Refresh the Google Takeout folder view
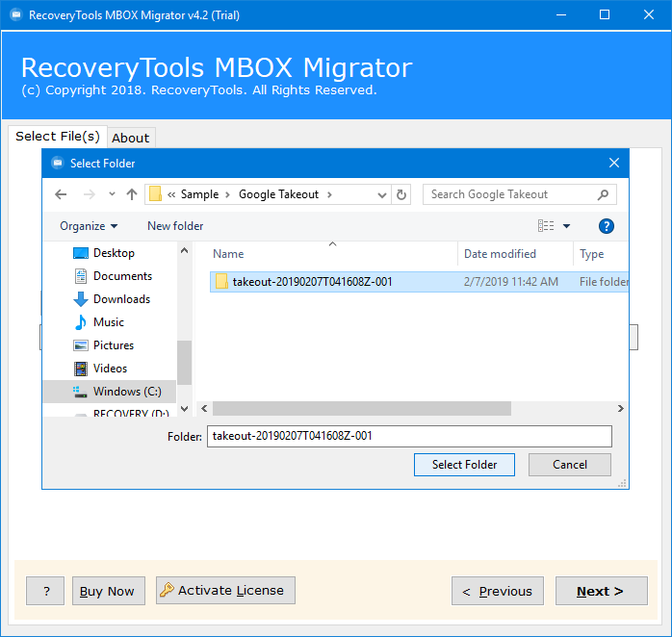 point(401,194)
